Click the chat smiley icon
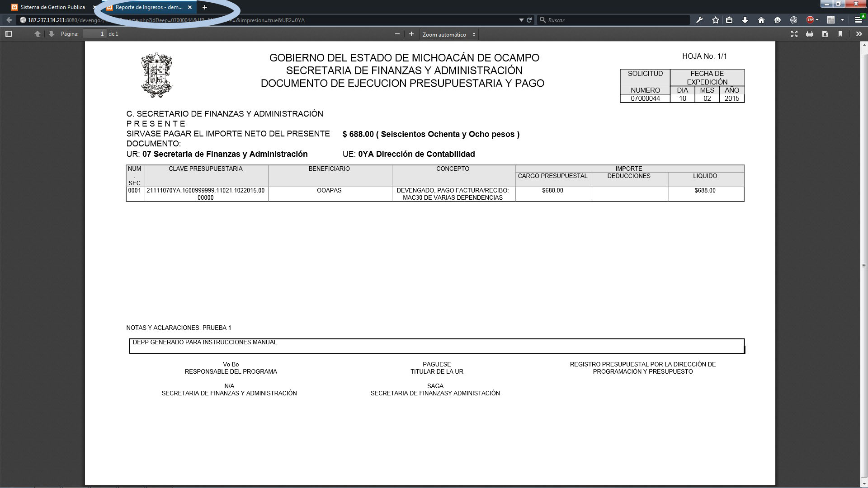868x488 pixels. (x=778, y=20)
